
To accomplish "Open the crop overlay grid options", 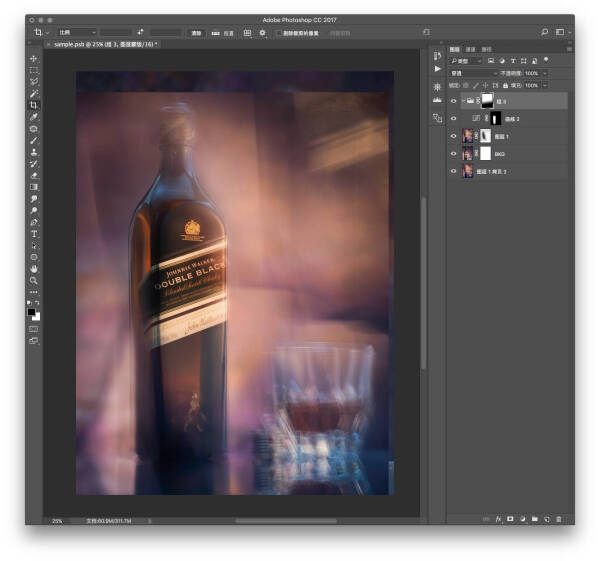I will coord(248,33).
